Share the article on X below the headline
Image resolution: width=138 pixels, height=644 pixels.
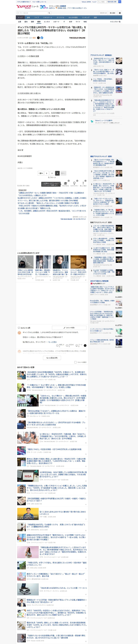click(x=38, y=38)
